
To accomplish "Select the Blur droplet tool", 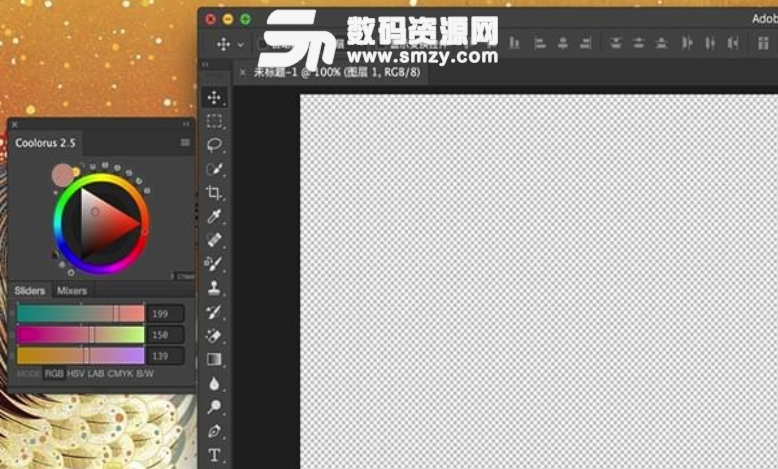I will 214,383.
